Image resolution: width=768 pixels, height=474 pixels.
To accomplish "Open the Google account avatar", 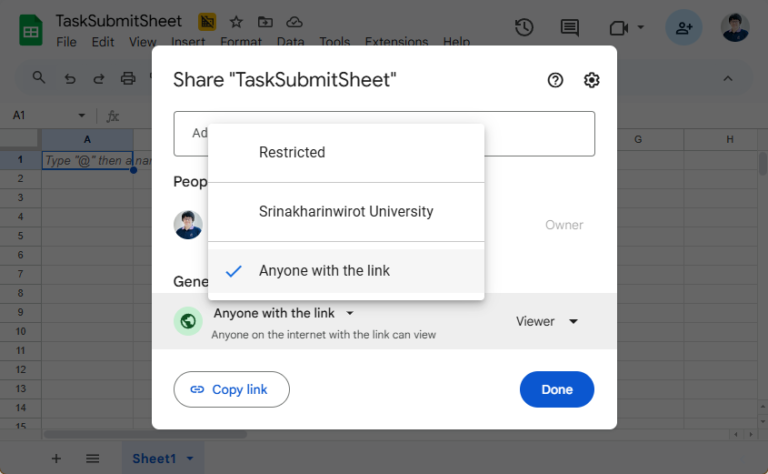I will coord(735,27).
